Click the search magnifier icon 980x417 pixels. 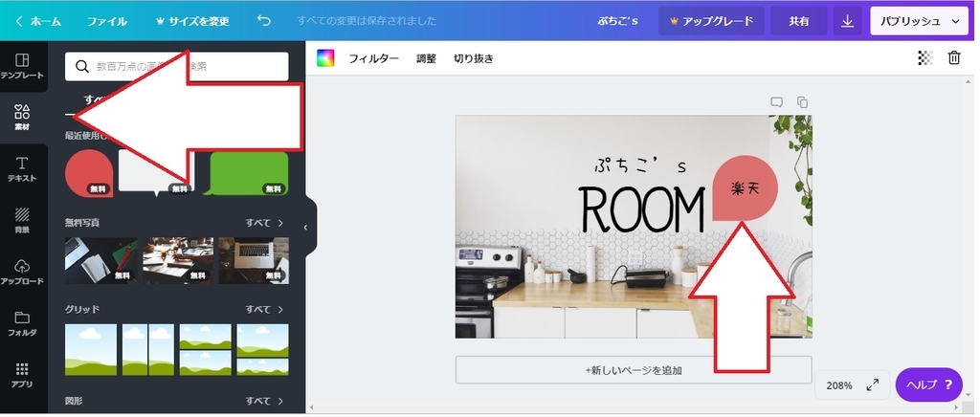pyautogui.click(x=82, y=66)
